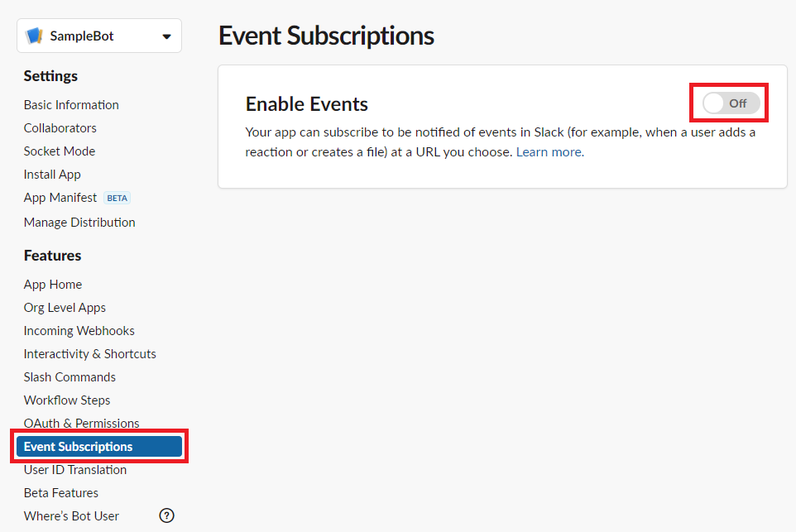Viewport: 796px width, 532px height.
Task: Click the SampleBot app icon
Action: point(34,36)
